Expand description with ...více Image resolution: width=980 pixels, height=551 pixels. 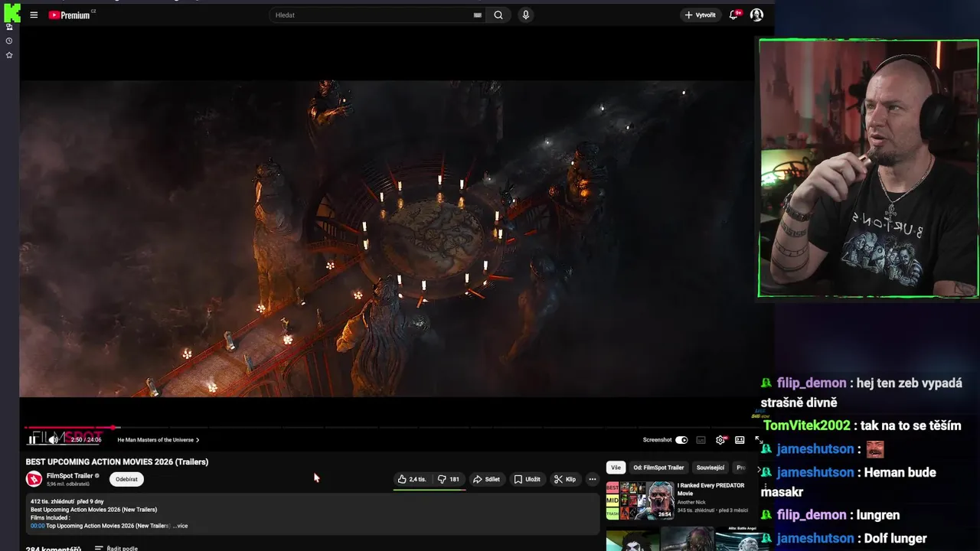coord(180,526)
